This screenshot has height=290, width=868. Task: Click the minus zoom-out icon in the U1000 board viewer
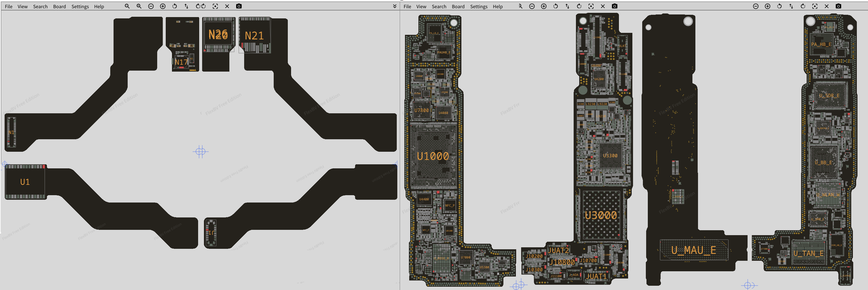(532, 6)
